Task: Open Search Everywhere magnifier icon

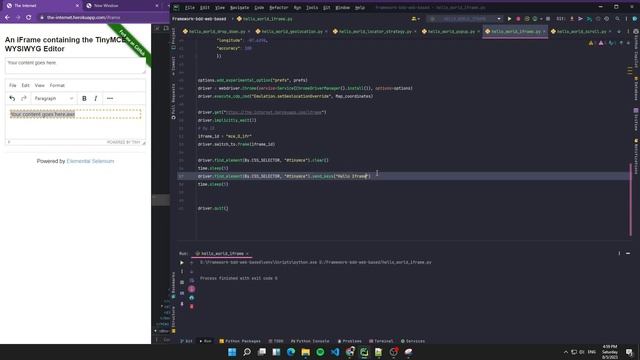Action: point(617,19)
